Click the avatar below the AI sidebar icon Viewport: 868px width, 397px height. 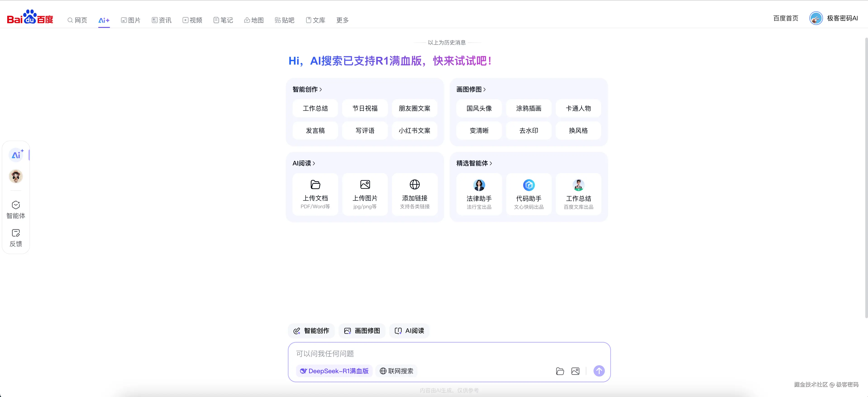tap(15, 176)
